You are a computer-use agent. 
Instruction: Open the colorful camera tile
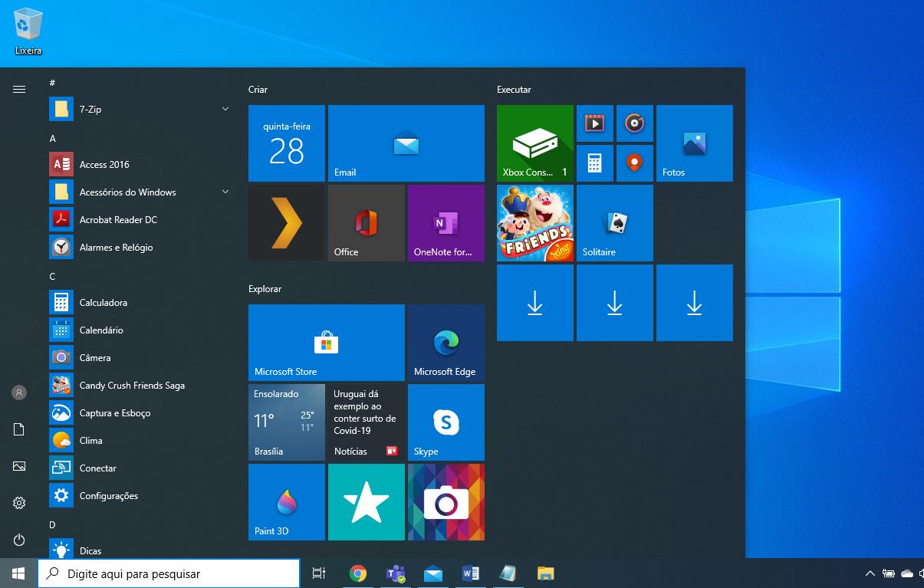[446, 502]
